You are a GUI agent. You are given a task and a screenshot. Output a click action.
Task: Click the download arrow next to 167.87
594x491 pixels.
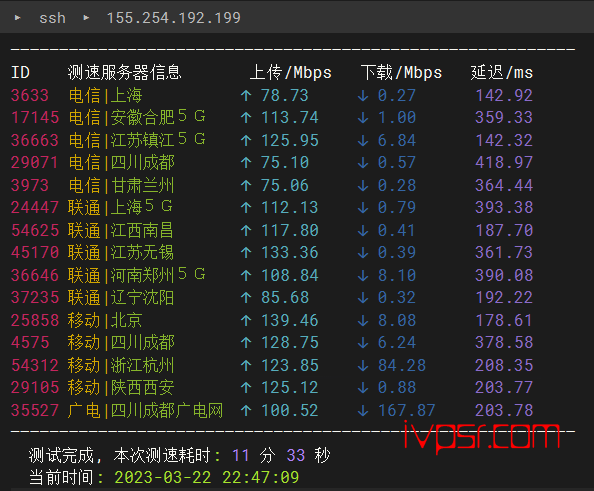click(x=363, y=410)
